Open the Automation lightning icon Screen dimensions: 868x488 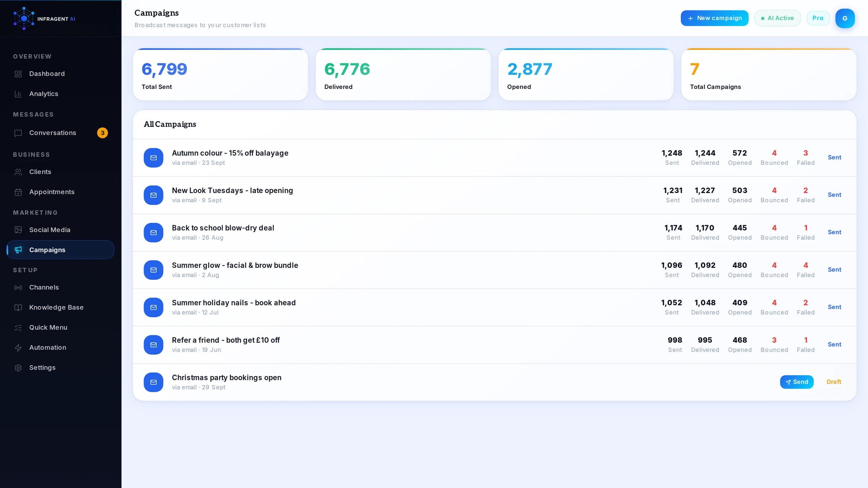[18, 348]
